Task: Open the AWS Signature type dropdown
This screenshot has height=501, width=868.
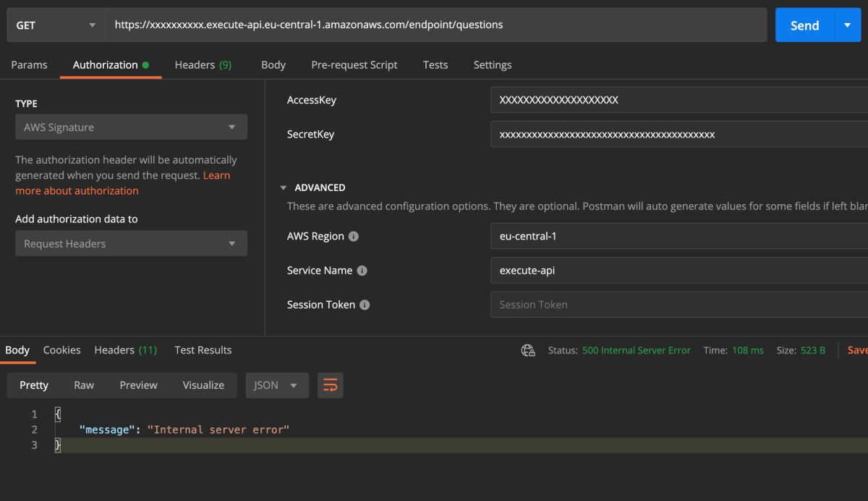Action: (x=131, y=127)
